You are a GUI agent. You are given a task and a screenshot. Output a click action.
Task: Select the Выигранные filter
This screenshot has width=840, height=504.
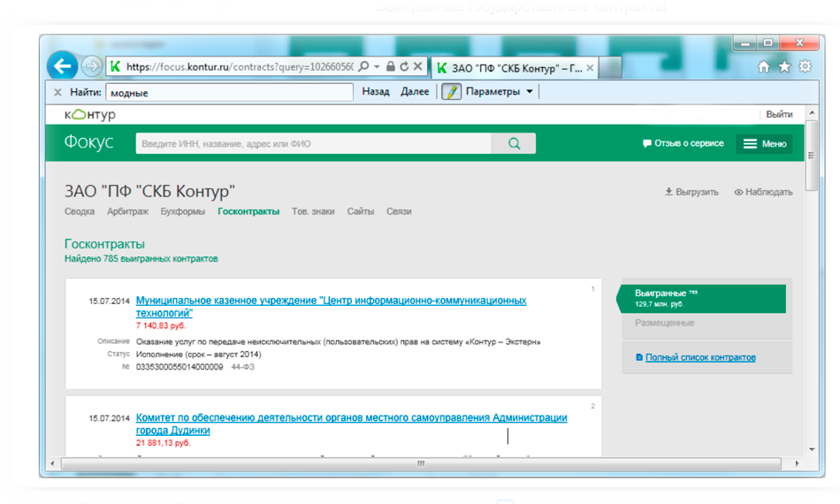coord(702,298)
